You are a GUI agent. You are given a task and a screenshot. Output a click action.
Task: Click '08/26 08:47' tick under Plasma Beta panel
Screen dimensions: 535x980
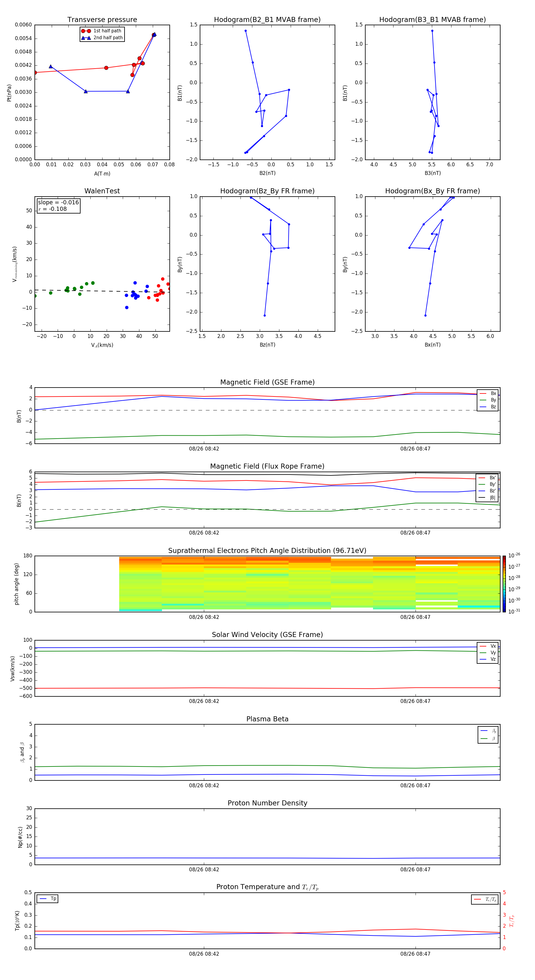[416, 785]
